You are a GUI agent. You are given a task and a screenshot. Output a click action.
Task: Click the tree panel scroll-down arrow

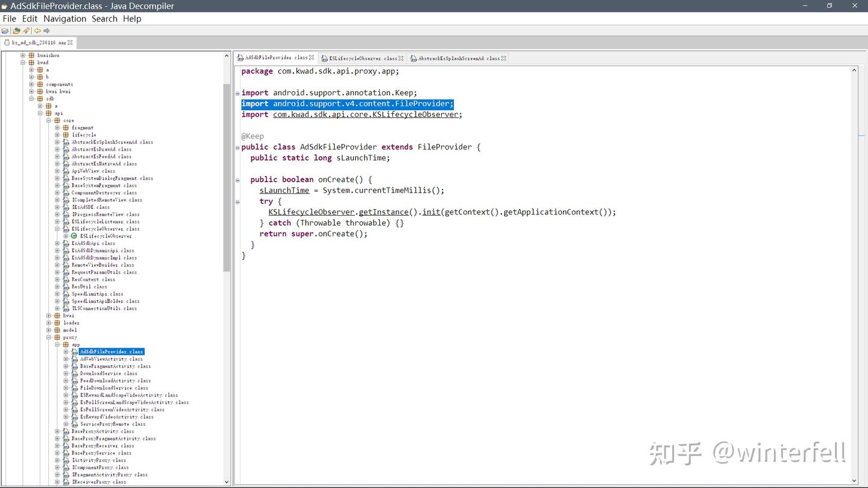point(227,481)
